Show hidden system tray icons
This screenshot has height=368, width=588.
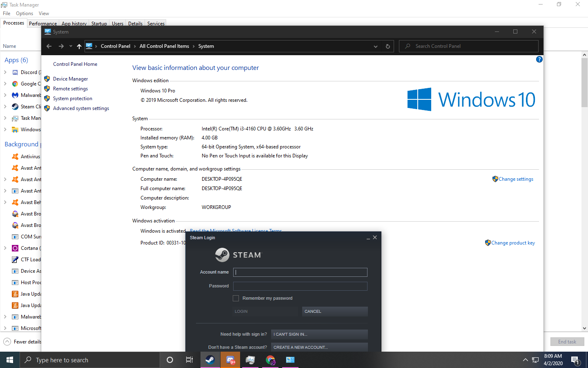(x=525, y=360)
